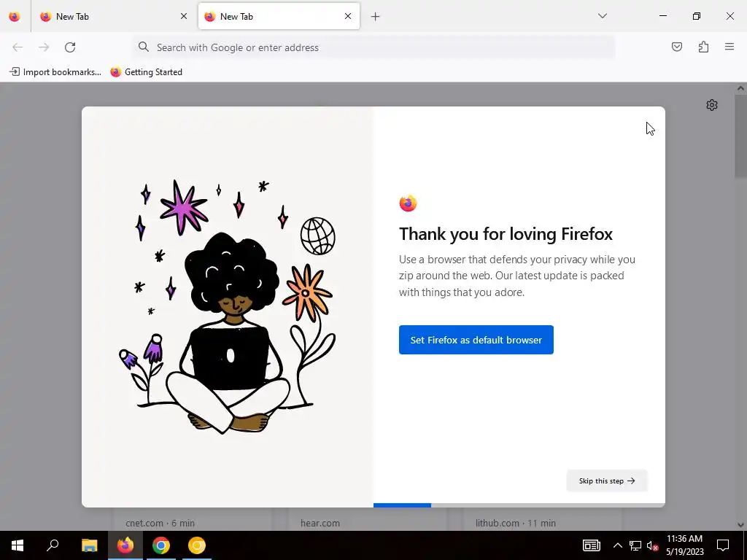Restore down the Firefox window

pyautogui.click(x=697, y=16)
